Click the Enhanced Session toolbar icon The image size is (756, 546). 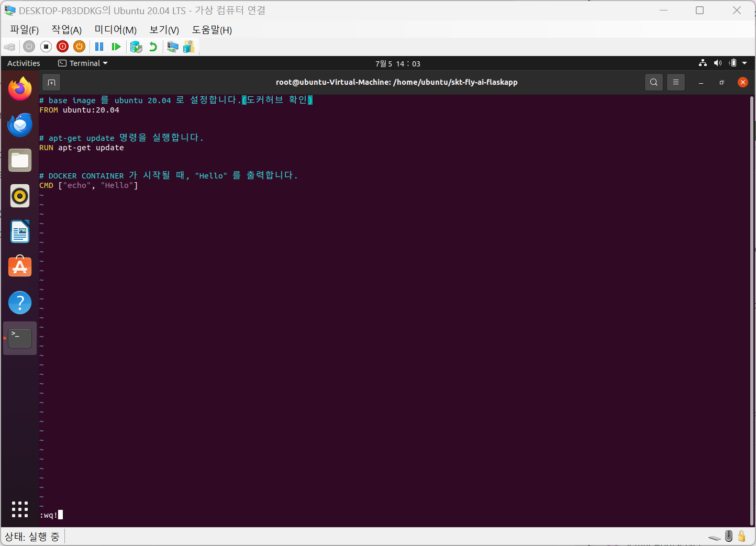[x=173, y=47]
